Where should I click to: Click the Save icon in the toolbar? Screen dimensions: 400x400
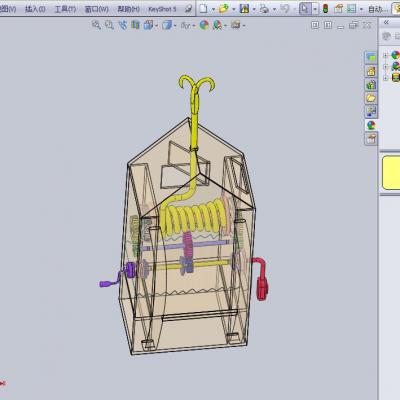coord(244,9)
